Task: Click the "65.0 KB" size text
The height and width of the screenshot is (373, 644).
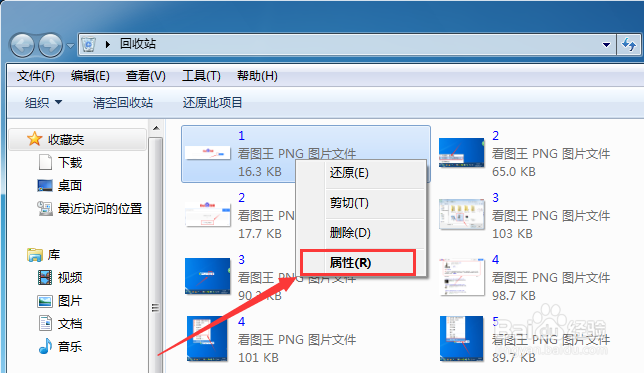Action: coord(514,172)
